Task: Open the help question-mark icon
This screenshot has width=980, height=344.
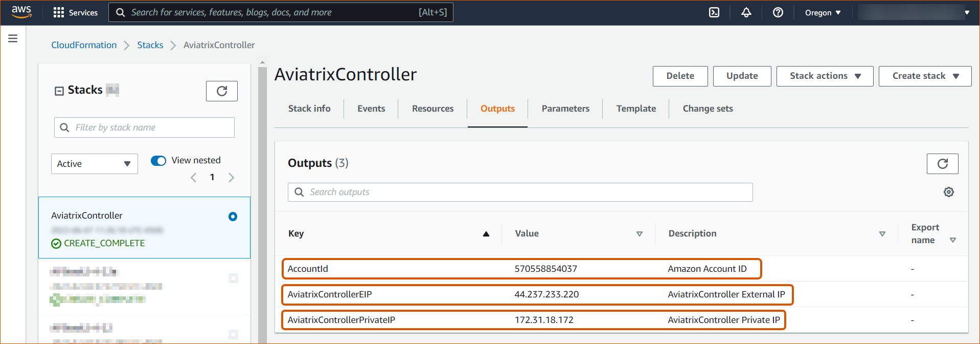Action: 778,12
